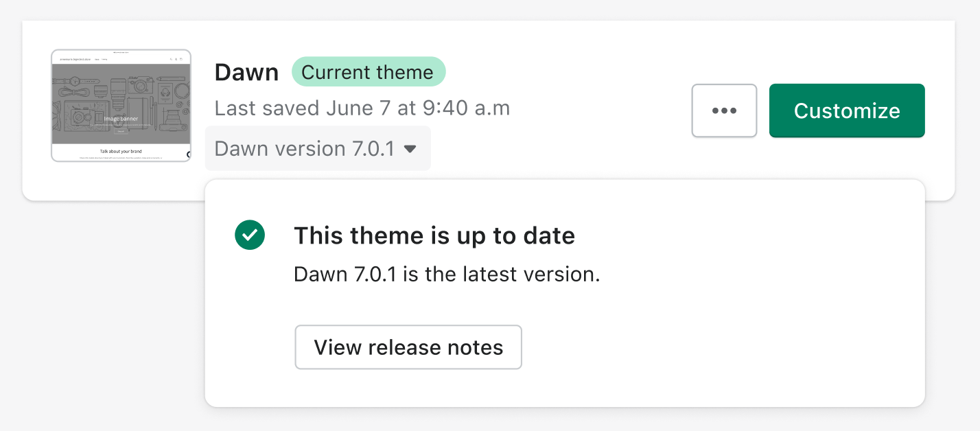Image resolution: width=980 pixels, height=431 pixels.
Task: Click the cart icon in theme preview
Action: [181, 60]
